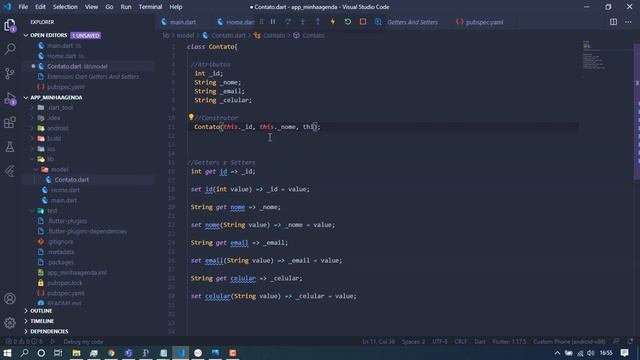The width and height of the screenshot is (640, 360).
Task: Click the debug Step Out button
Action: click(x=318, y=22)
